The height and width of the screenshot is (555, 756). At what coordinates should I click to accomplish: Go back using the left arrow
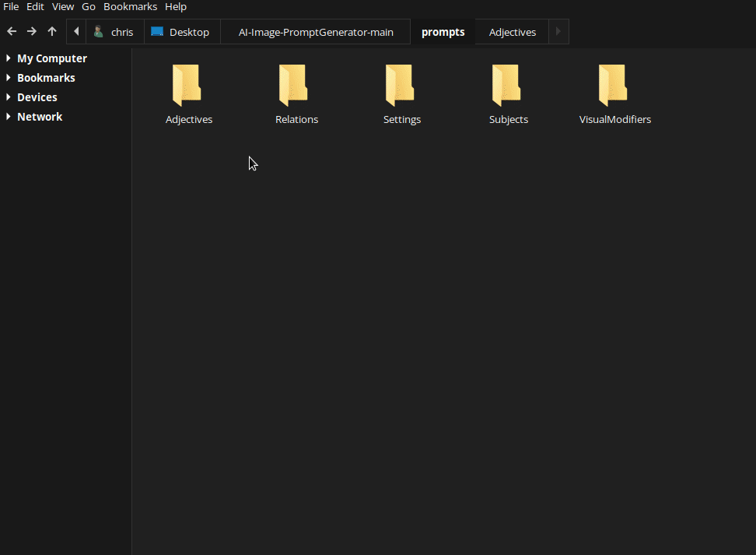(x=12, y=32)
